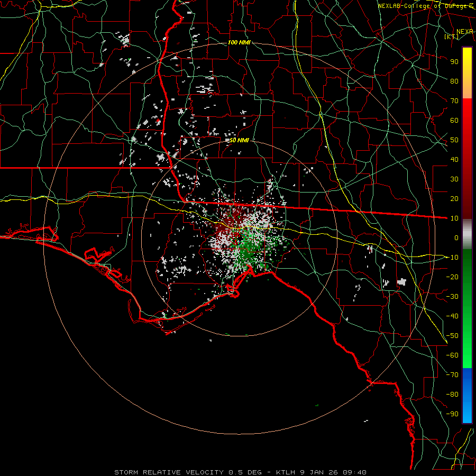
Task: Click the positive 50 knot scale label
Action: [x=454, y=140]
